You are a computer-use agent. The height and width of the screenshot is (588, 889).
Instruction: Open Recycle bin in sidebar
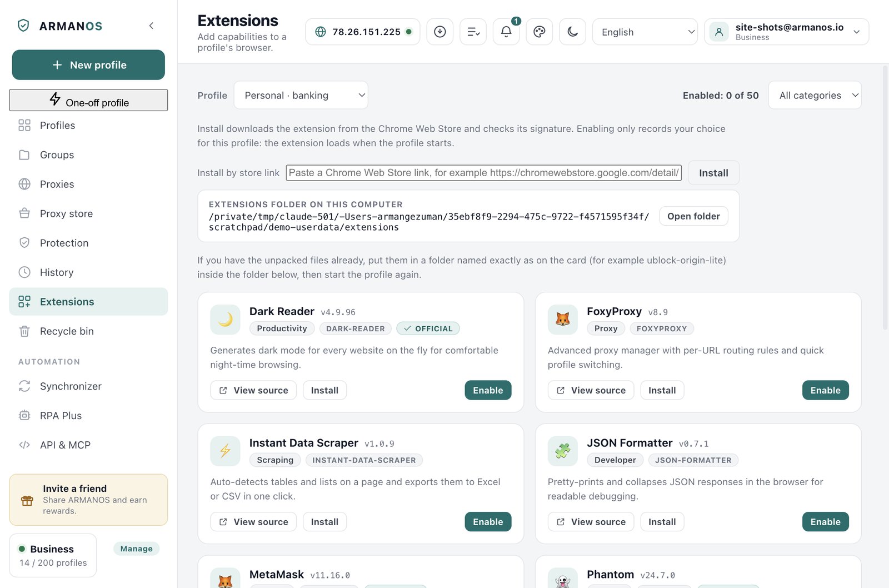click(x=88, y=331)
